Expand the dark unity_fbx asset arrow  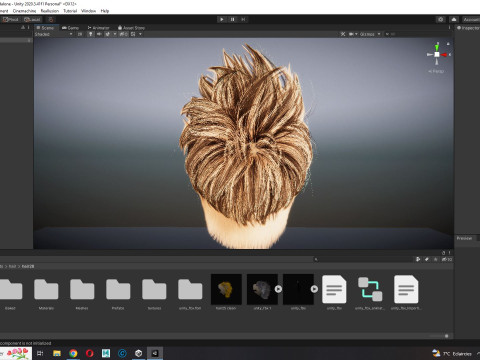pos(314,289)
